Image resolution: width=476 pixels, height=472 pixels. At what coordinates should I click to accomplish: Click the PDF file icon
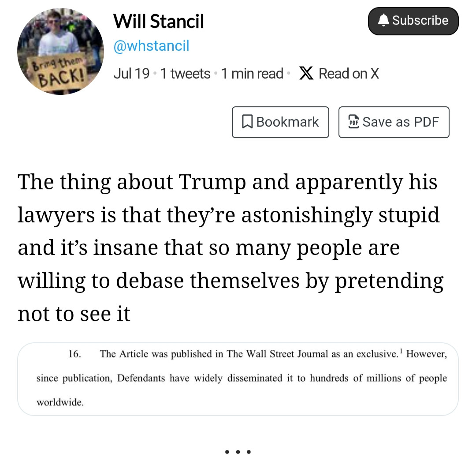click(353, 122)
